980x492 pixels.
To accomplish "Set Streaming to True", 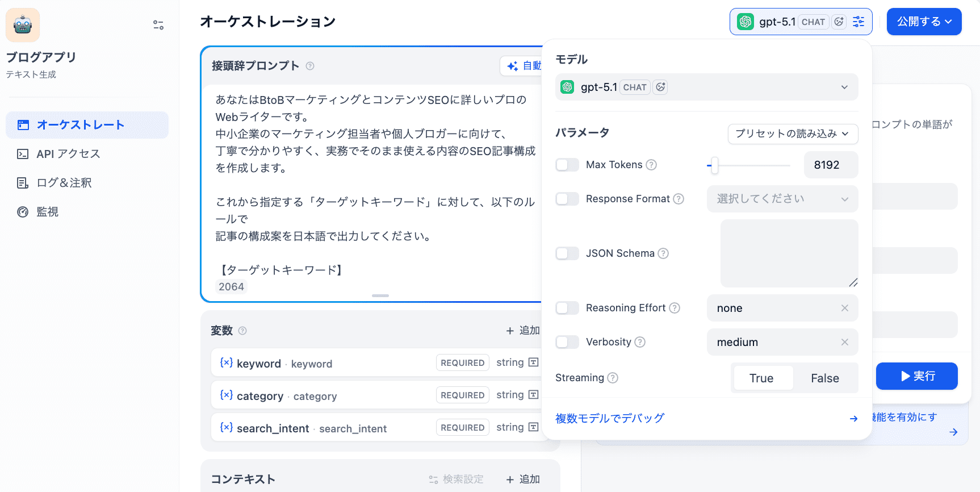I will (762, 378).
